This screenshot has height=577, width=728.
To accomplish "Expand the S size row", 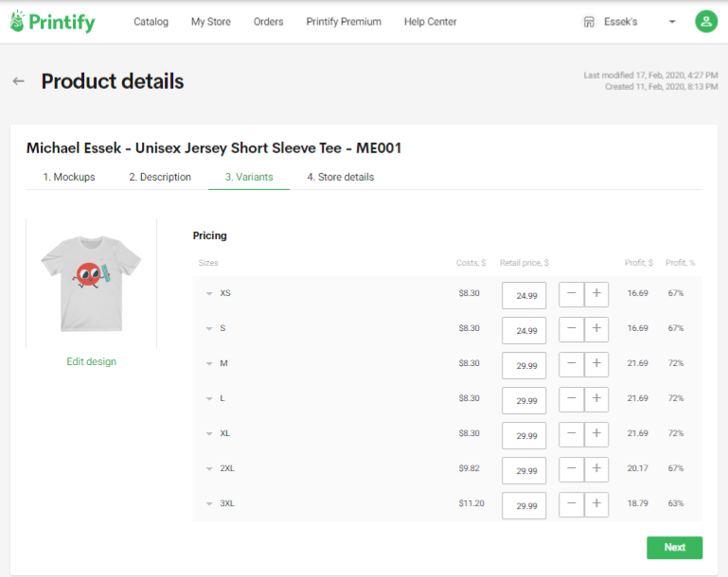I will coord(209,328).
